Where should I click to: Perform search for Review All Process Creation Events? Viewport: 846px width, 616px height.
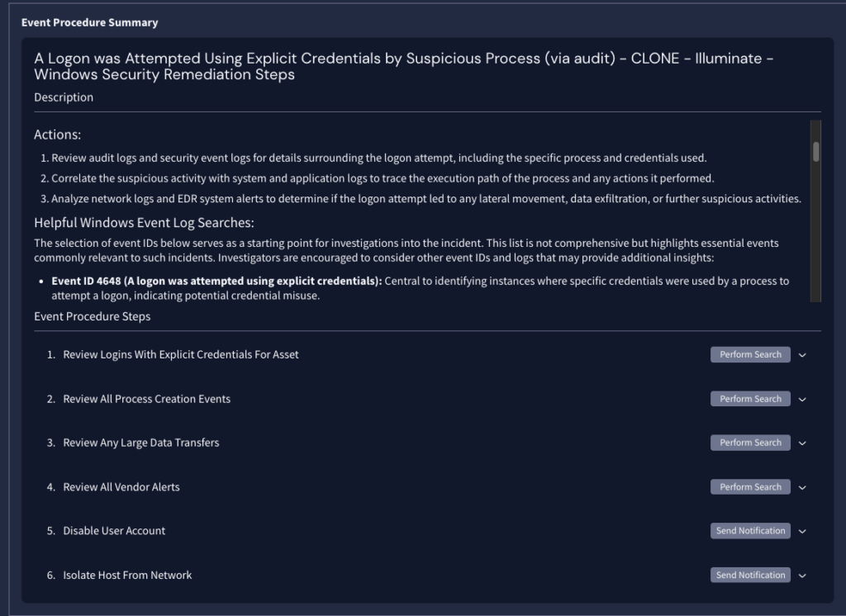point(749,398)
